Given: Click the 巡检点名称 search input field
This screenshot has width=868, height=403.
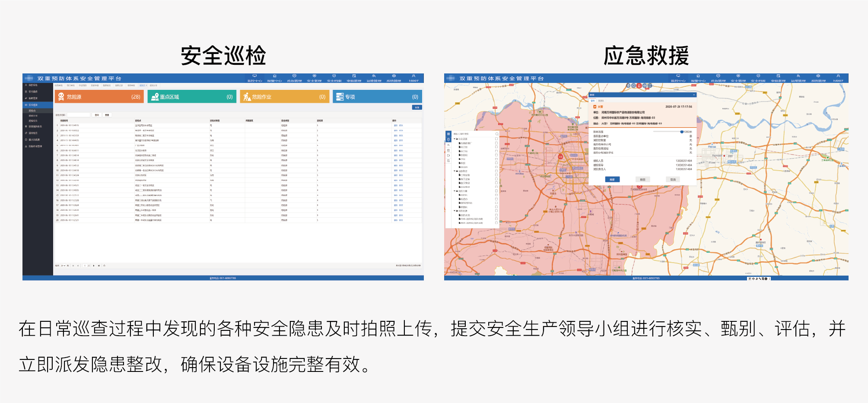Looking at the screenshot, I should coord(79,115).
